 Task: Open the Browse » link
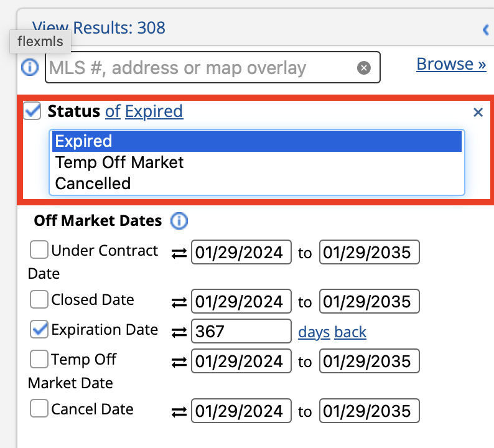(451, 64)
